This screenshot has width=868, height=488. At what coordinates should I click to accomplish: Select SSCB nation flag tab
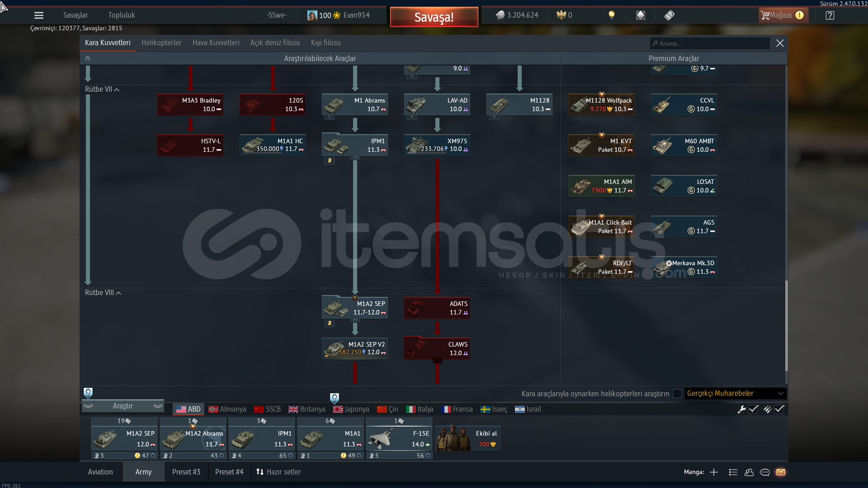tap(268, 409)
